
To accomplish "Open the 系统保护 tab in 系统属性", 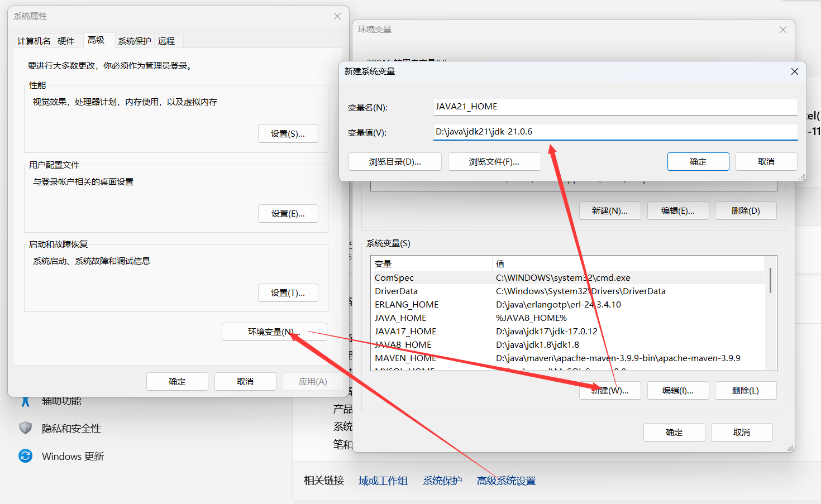I will pyautogui.click(x=134, y=40).
